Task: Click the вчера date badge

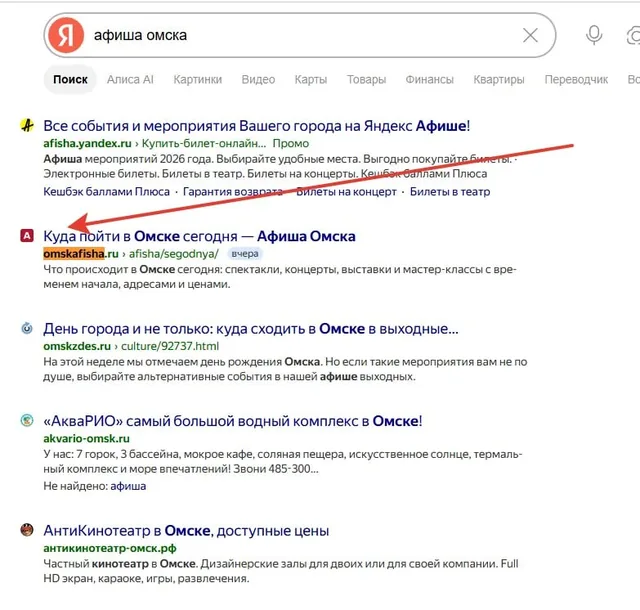Action: (x=245, y=254)
